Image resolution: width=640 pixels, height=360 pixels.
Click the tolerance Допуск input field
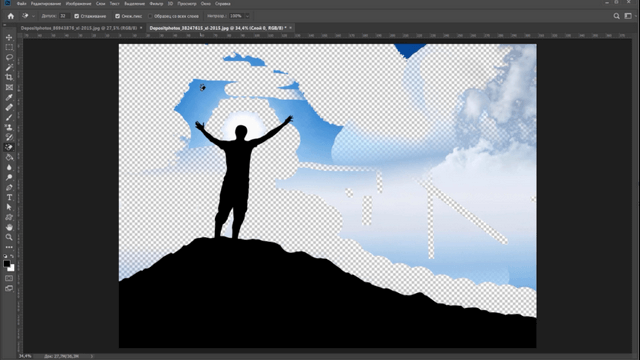pos(64,16)
